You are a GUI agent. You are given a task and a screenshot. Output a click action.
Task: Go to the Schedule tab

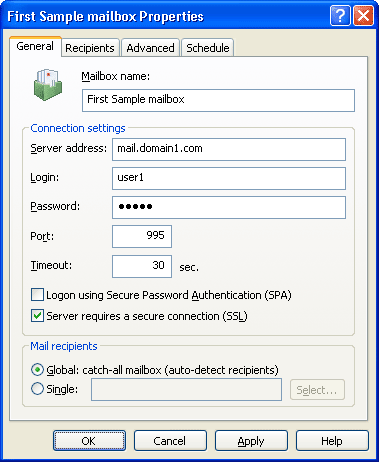pos(208,48)
